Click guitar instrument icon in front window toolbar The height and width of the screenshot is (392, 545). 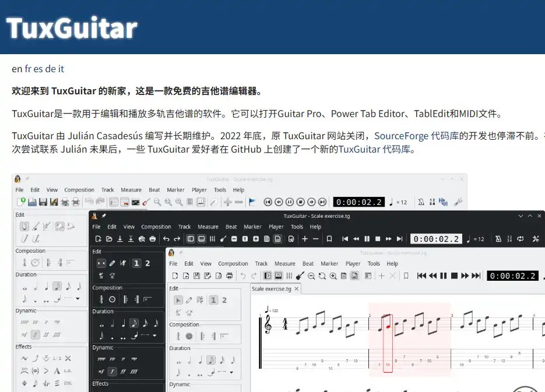point(300,276)
